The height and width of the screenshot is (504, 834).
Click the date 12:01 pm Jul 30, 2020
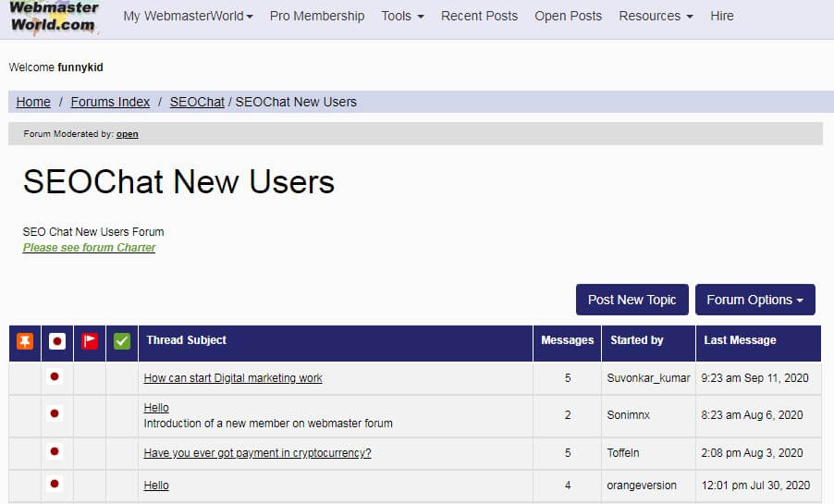(755, 486)
